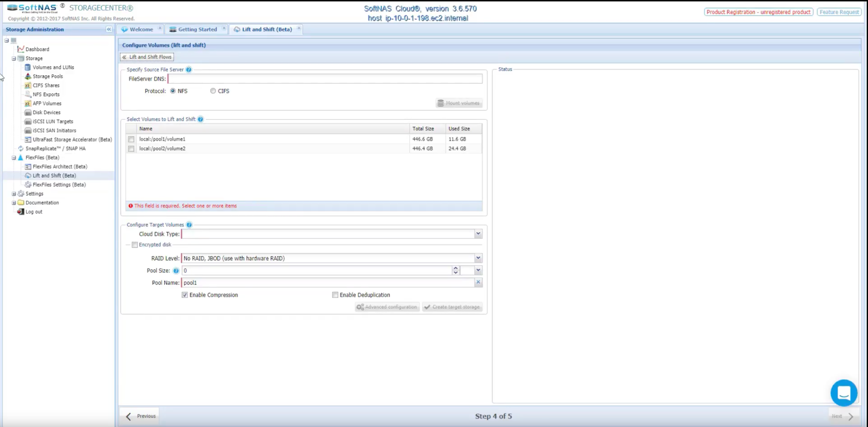Open the Cloud Disk Type dropdown
The width and height of the screenshot is (868, 427).
tap(478, 234)
